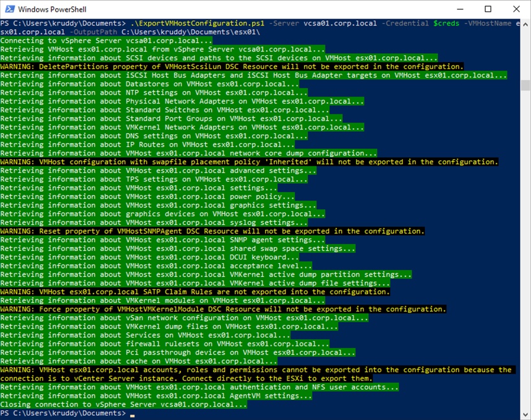Maximize the Windows PowerShell window
The image size is (531, 420).
tap(488, 9)
